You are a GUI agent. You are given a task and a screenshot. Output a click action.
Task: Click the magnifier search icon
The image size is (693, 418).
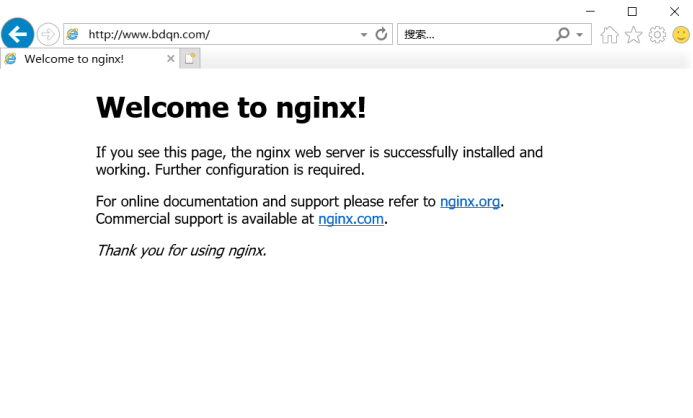(563, 34)
